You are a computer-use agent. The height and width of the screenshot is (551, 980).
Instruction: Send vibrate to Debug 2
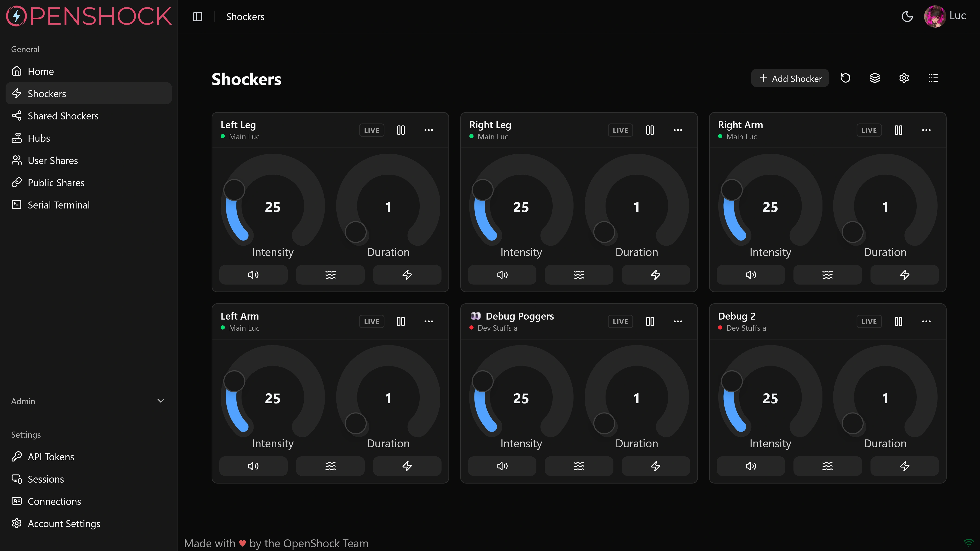click(828, 466)
